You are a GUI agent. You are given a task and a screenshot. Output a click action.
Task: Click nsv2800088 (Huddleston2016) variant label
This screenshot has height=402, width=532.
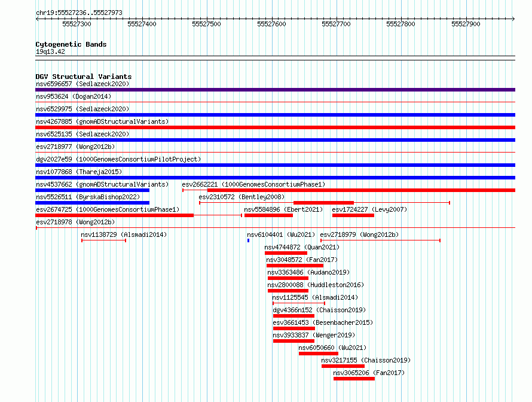316,285
